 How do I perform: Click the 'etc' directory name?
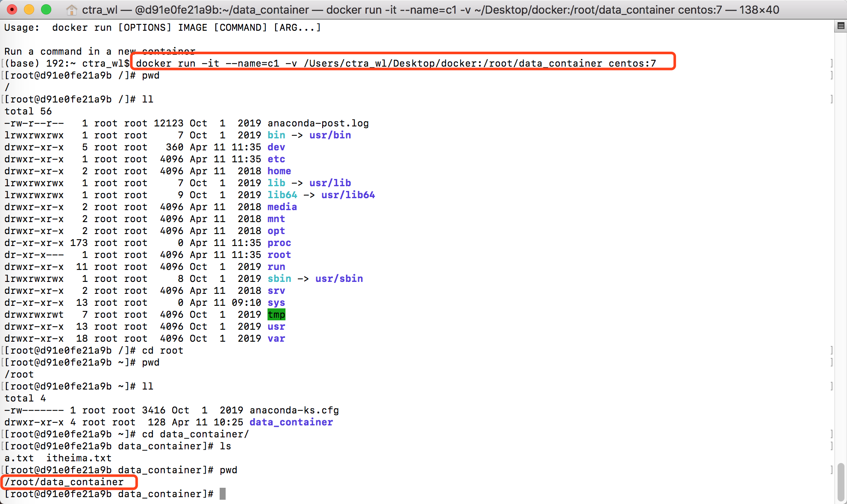click(276, 159)
